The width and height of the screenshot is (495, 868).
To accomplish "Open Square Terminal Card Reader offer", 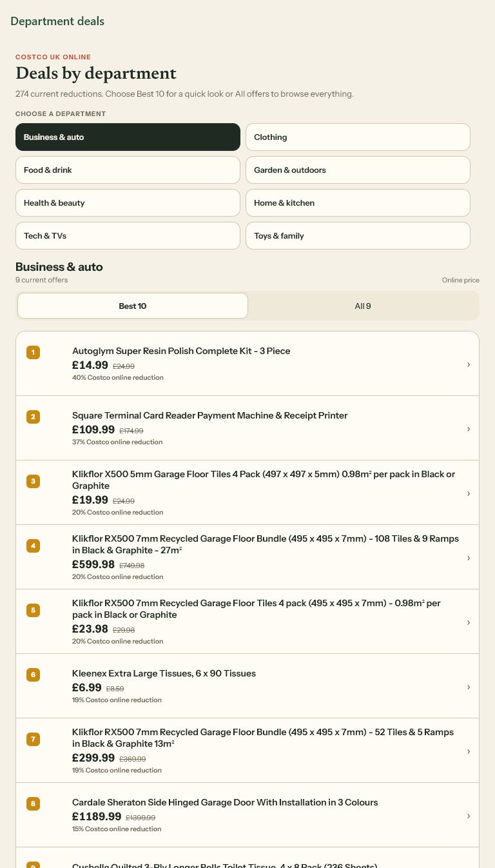I will (247, 428).
